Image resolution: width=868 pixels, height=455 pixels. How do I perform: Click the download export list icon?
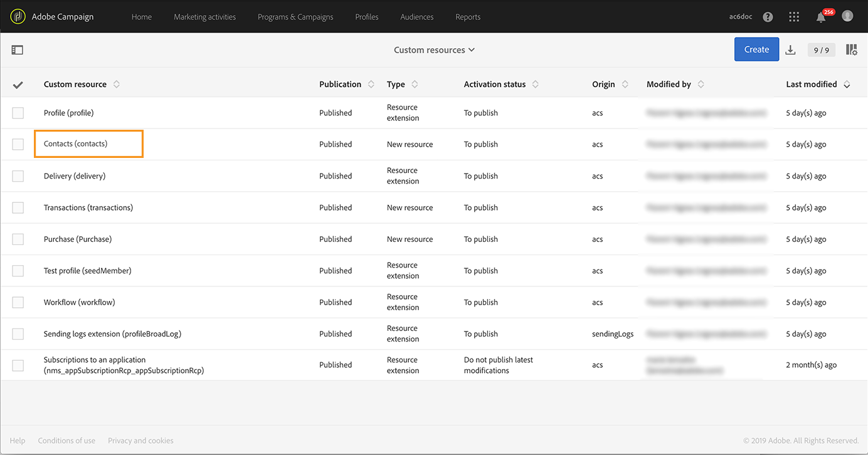click(790, 50)
